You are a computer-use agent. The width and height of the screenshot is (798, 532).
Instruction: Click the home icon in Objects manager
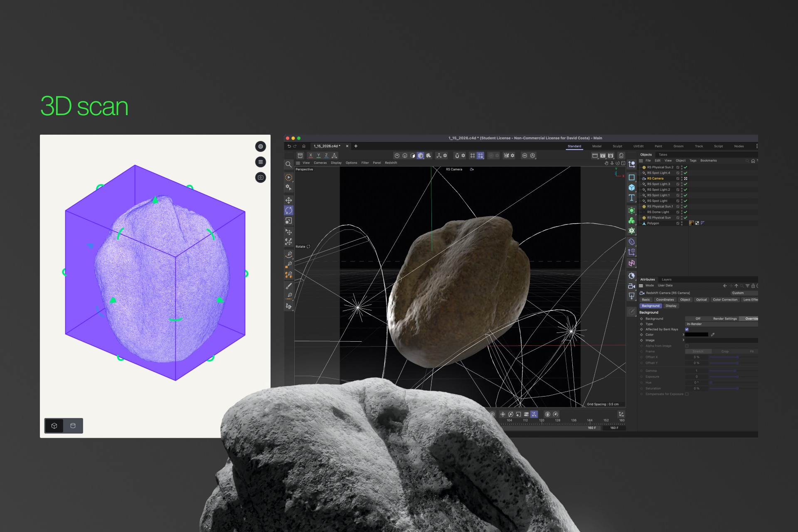753,161
